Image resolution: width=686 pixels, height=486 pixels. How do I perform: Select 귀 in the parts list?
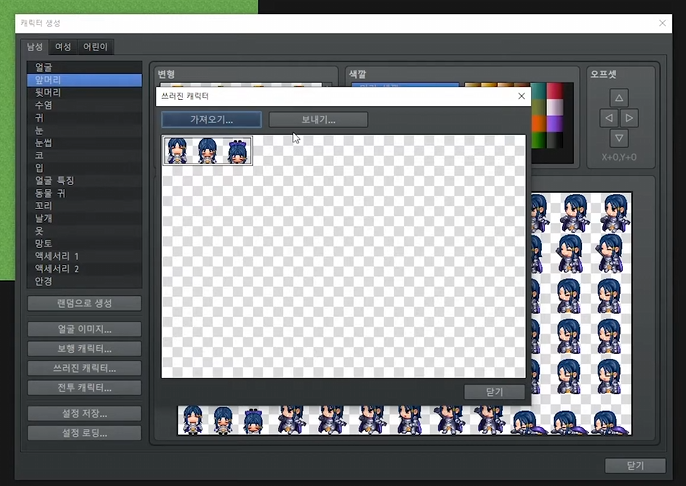pos(84,118)
